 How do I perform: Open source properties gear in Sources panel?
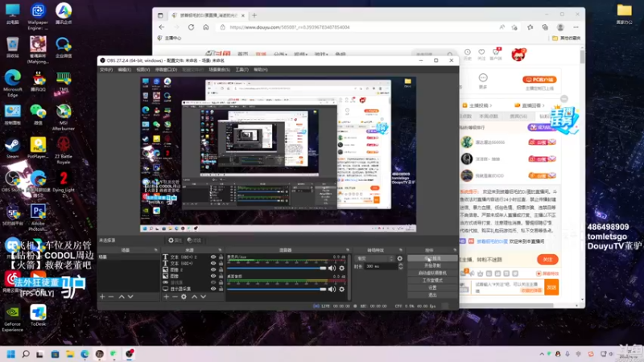pyautogui.click(x=184, y=296)
